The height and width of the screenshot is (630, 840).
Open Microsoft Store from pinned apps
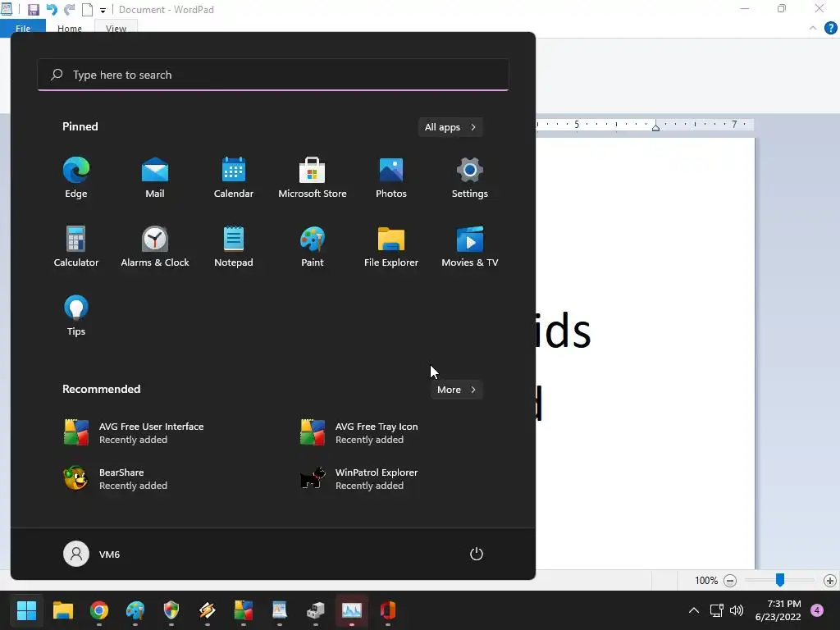313,177
